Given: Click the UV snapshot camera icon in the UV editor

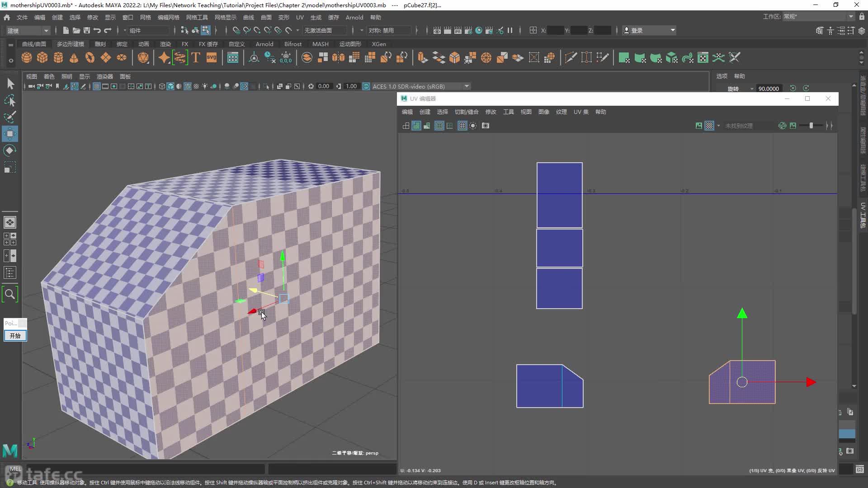Looking at the screenshot, I should (x=486, y=126).
